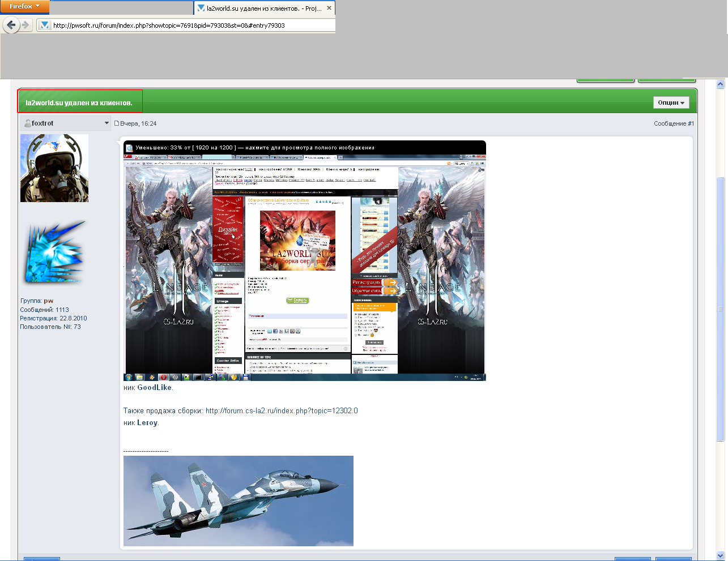Open the orange Firefox menu button
728x561 pixels.
click(24, 6)
